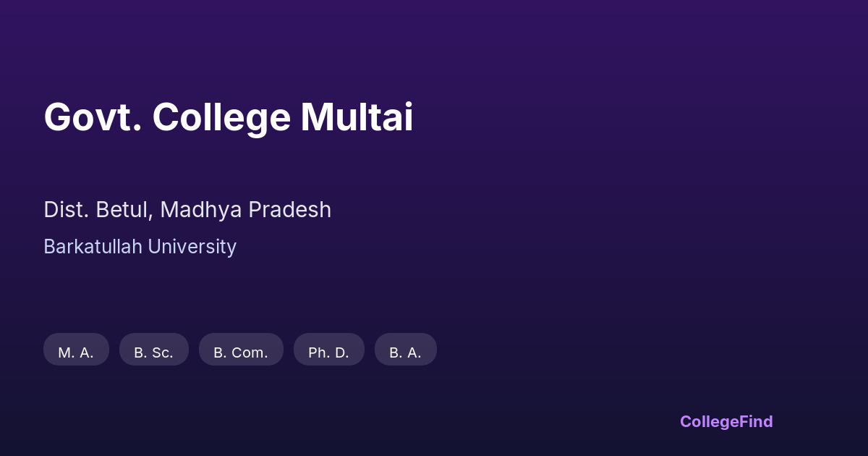This screenshot has width=868, height=456.
Task: Click Madhya Pradesh in the location line
Action: (245, 210)
